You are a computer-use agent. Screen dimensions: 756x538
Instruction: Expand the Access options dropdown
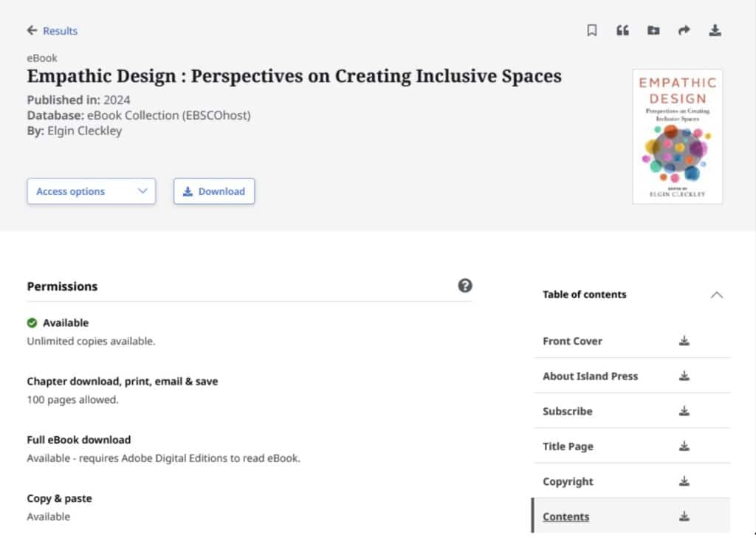tap(92, 191)
